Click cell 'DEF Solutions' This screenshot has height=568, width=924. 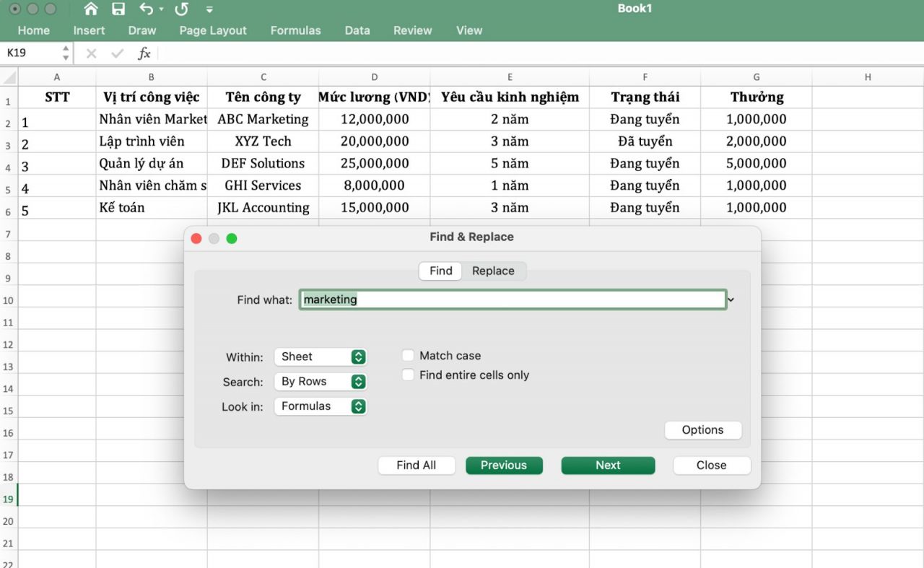(x=263, y=163)
